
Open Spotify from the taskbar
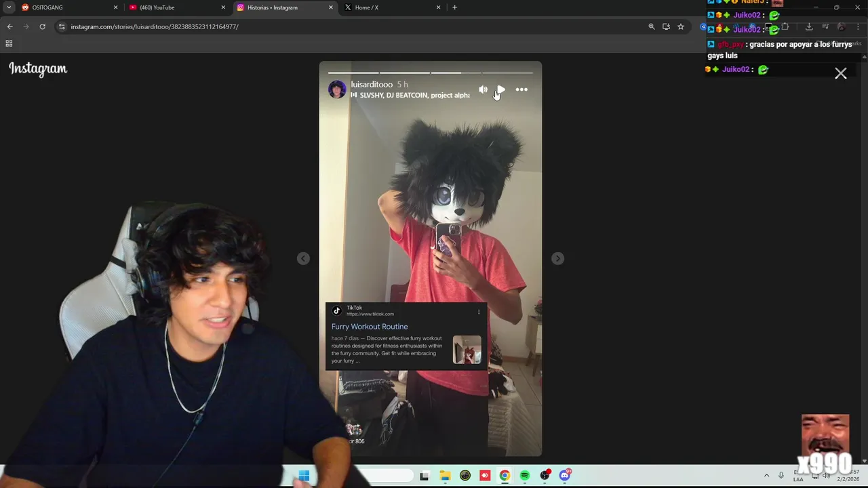coord(525,476)
